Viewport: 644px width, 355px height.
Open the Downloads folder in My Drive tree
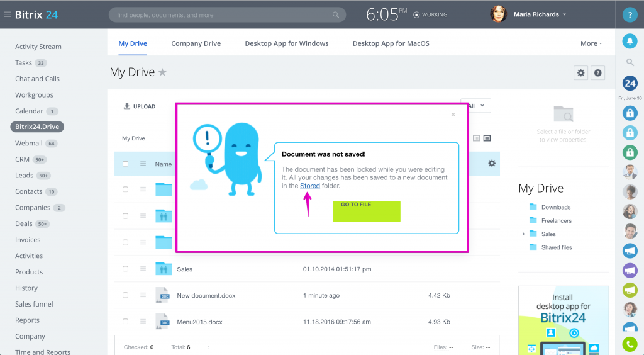(x=556, y=207)
